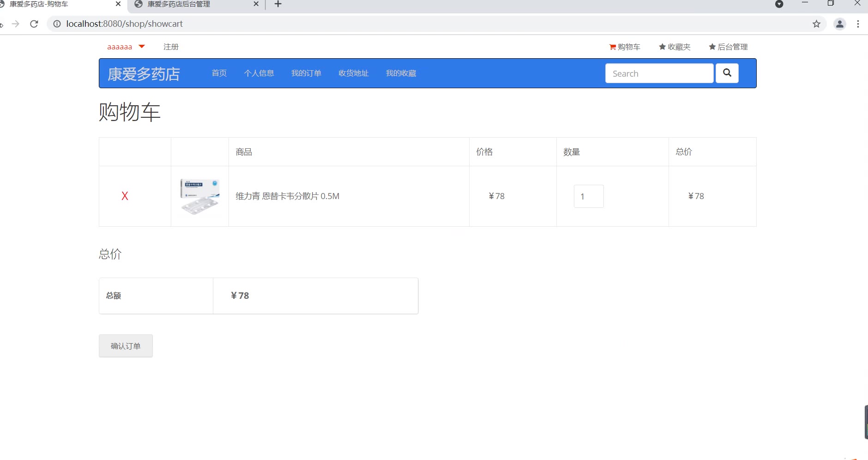Open 我的订单 in the navbar

tap(306, 73)
